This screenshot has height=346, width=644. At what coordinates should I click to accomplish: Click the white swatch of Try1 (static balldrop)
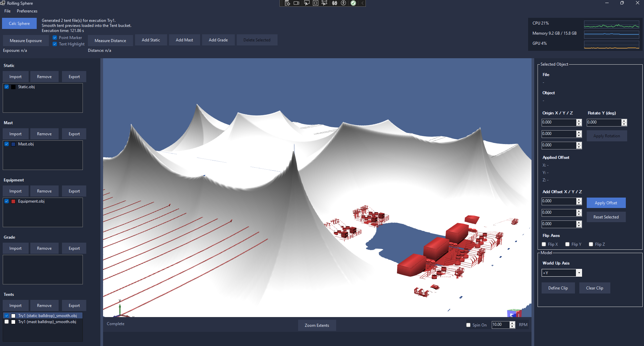pyautogui.click(x=13, y=316)
